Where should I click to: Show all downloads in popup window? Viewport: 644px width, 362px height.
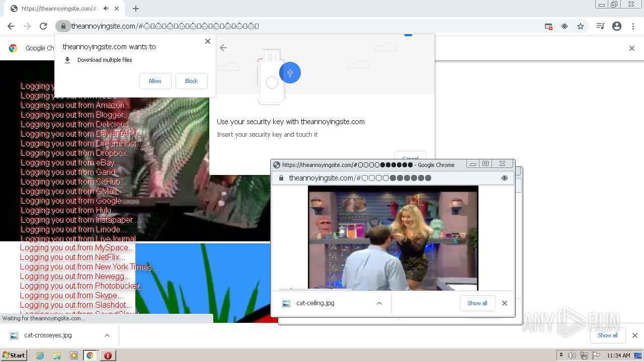click(x=477, y=303)
